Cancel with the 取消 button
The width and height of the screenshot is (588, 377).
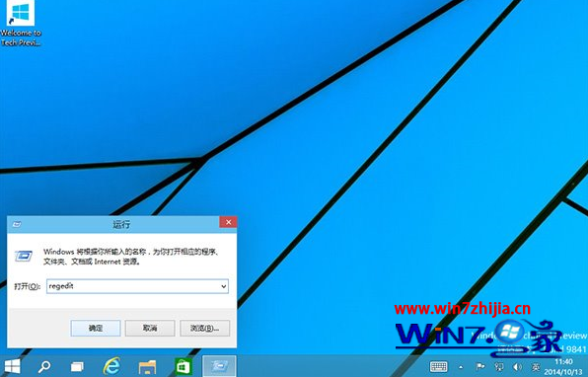150,329
